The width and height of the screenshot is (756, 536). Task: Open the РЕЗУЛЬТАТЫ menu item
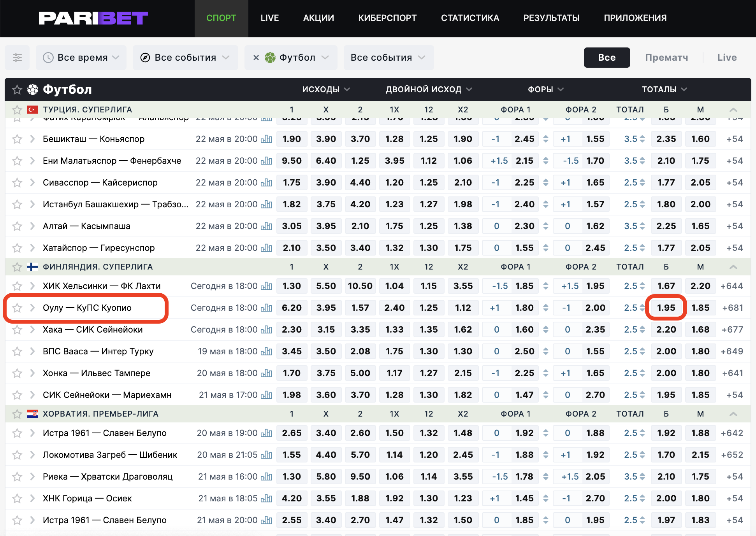[551, 18]
